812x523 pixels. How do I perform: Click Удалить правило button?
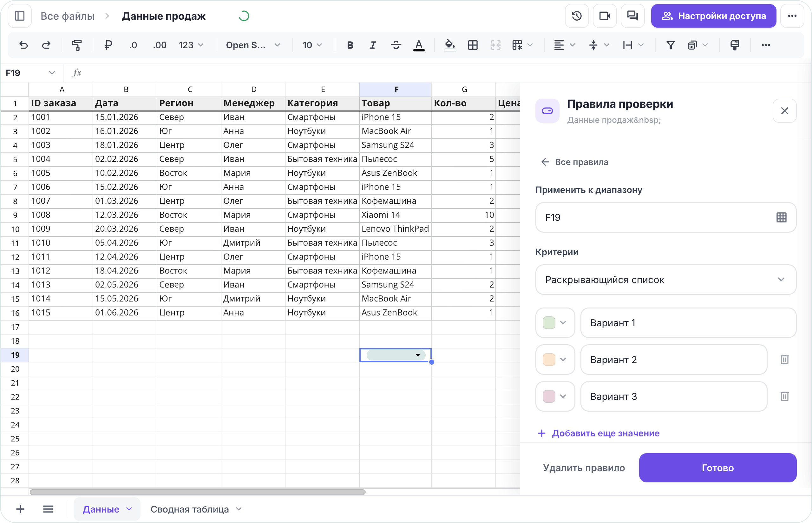point(584,468)
